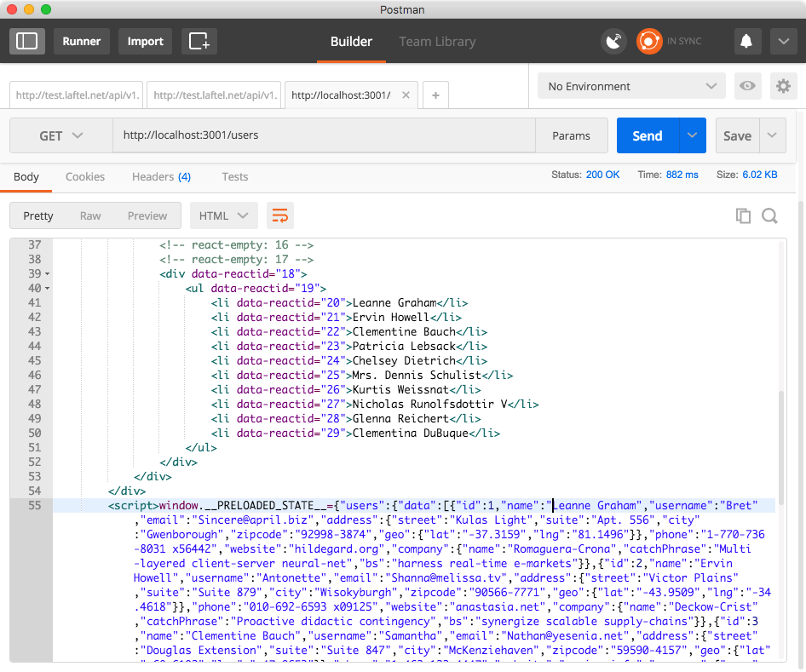The width and height of the screenshot is (806, 672).
Task: Select the Pretty view mode
Action: 38,215
